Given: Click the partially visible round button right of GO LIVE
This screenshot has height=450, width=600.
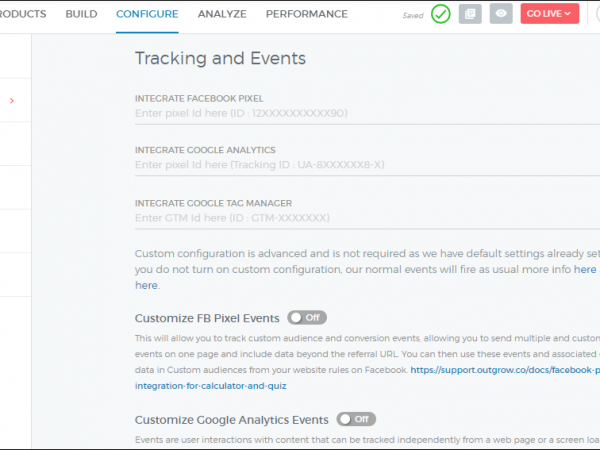Looking at the screenshot, I should click(x=596, y=14).
